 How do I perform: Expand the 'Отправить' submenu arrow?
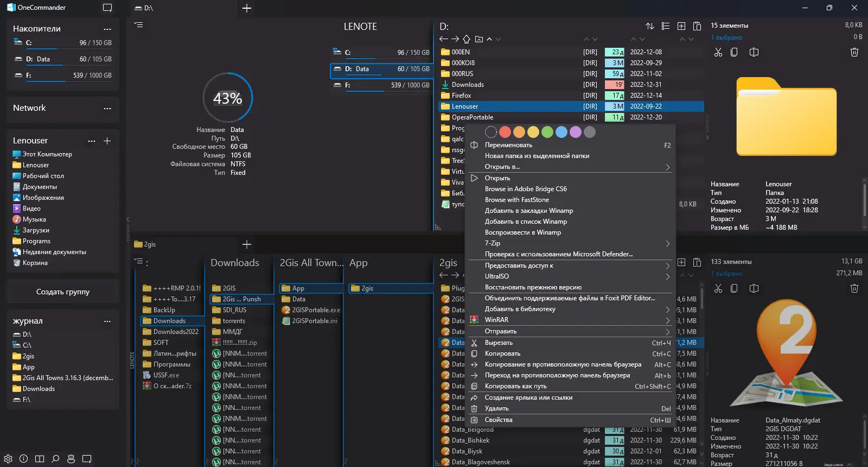click(668, 332)
